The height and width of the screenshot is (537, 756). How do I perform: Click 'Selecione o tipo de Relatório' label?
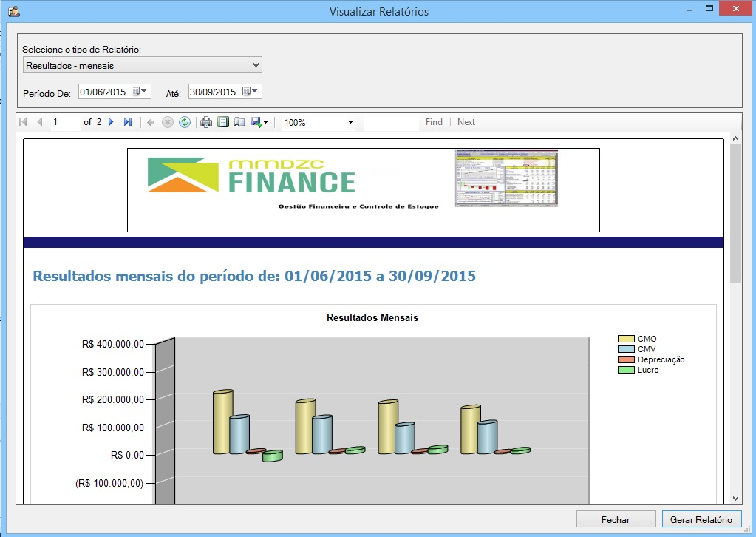[x=81, y=50]
